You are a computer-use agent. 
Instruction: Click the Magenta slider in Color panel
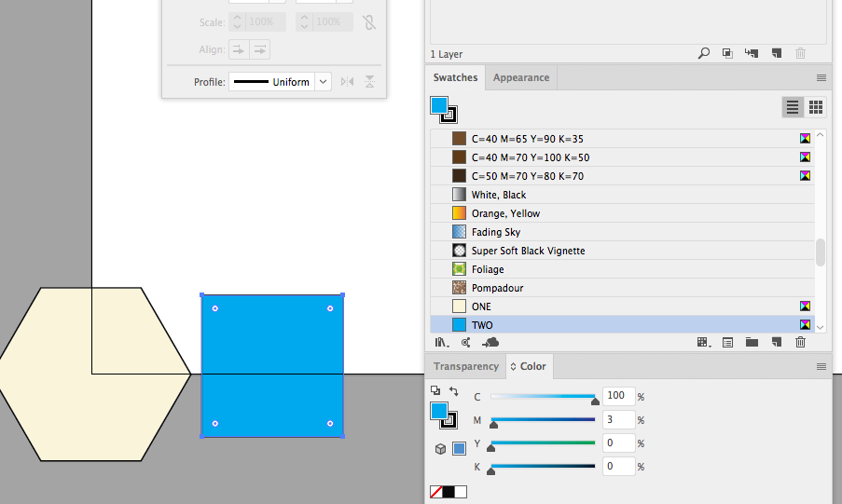[x=543, y=420]
